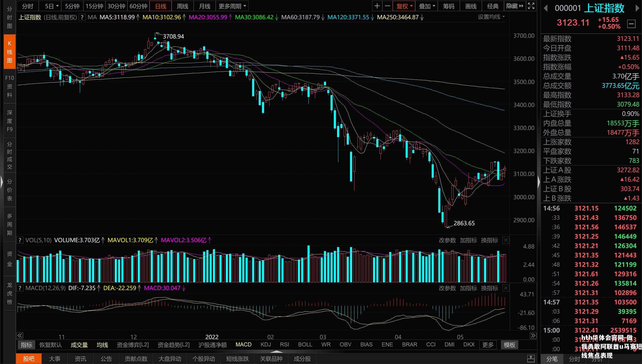
Task: Zoom in the K-line chart with plus icon
Action: [x=377, y=6]
